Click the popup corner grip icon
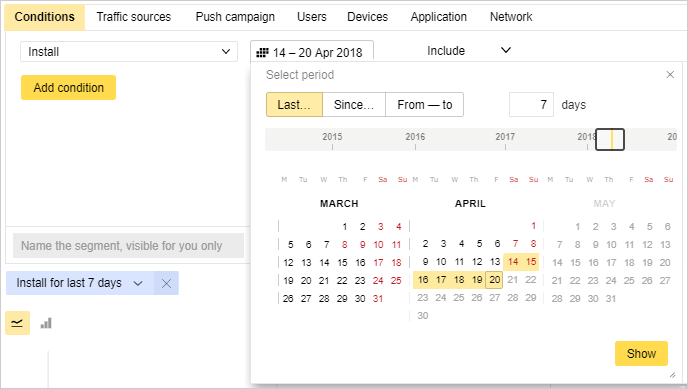 (672, 375)
